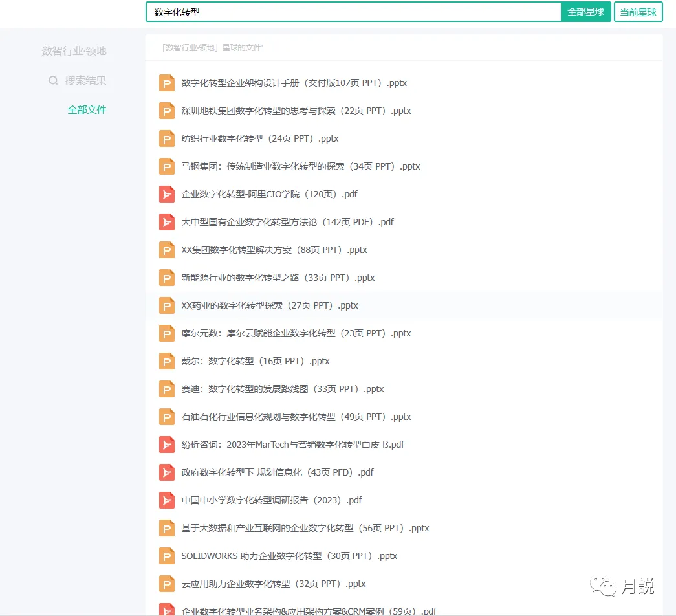Open 石油石化行业信息化规划与数字化转型 file

[296, 417]
